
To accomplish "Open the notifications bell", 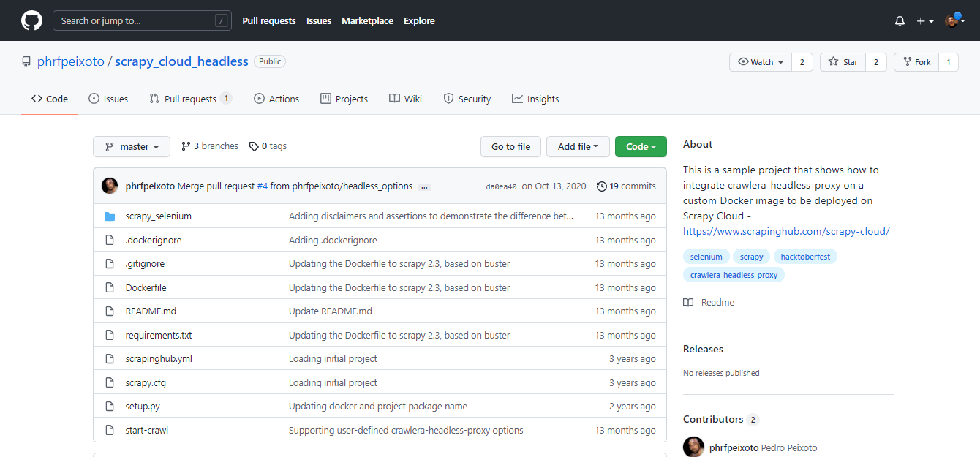I will click(900, 21).
